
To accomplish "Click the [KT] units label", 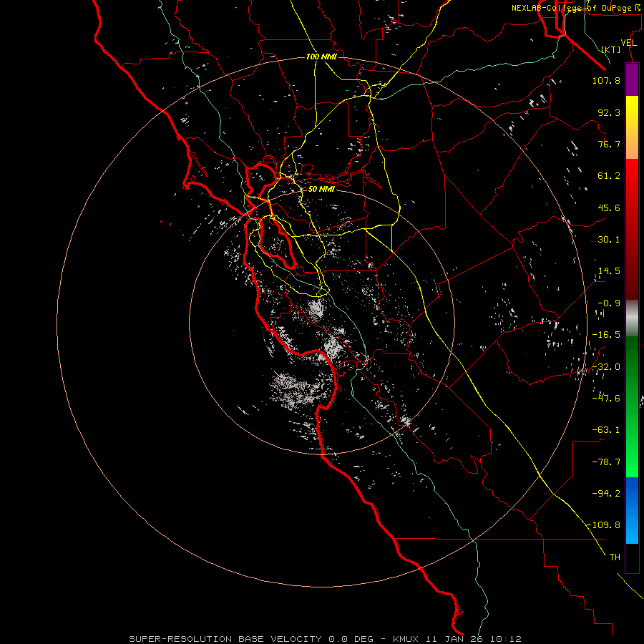I will 611,49.
